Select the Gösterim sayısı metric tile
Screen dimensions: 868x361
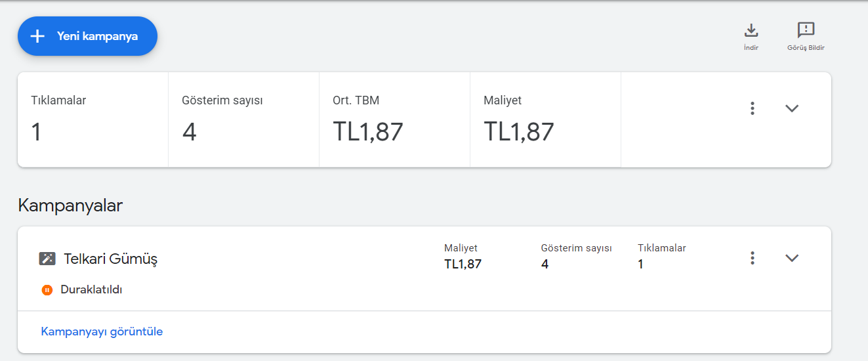coord(244,119)
